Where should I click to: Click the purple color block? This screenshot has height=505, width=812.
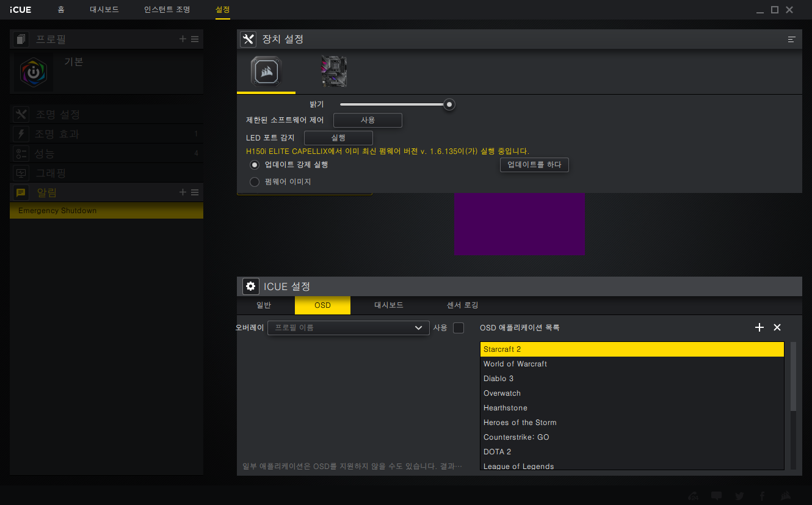519,223
